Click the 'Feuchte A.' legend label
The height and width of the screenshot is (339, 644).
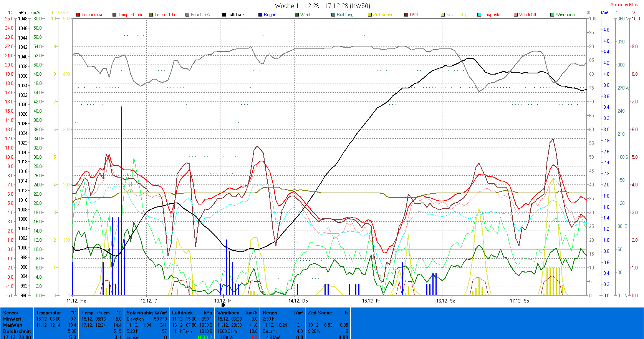pos(200,15)
